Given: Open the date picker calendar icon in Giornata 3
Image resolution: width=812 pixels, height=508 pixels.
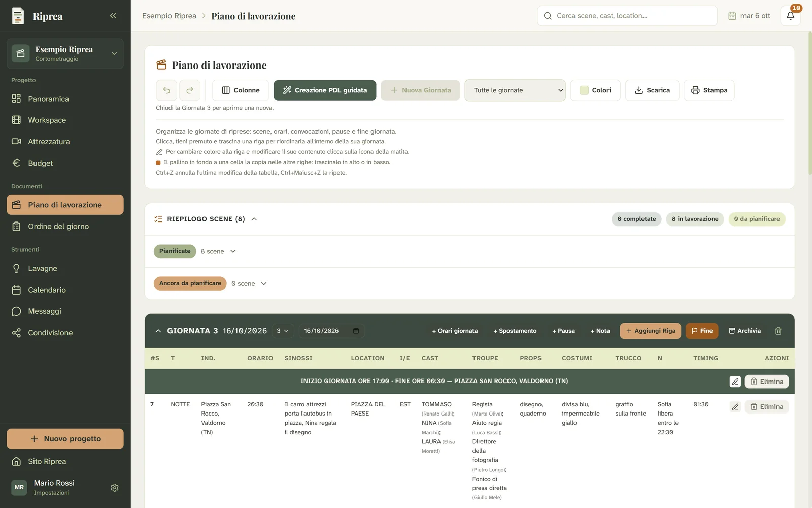Looking at the screenshot, I should tap(356, 331).
